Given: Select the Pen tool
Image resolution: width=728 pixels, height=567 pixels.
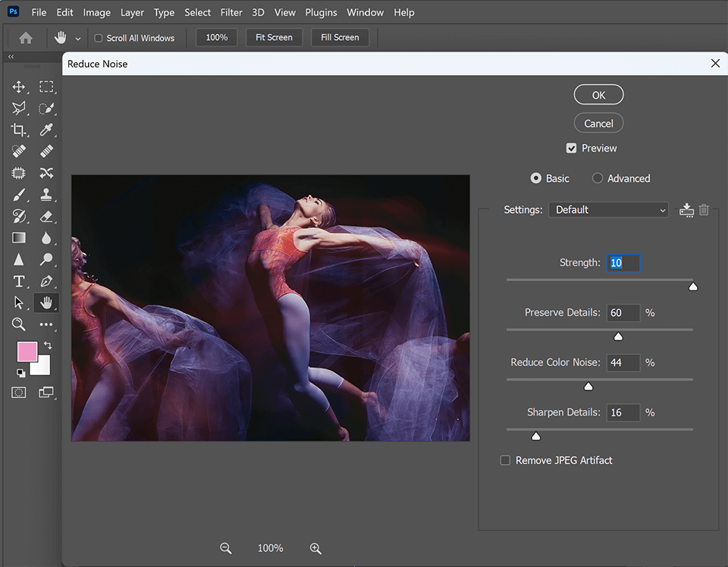Looking at the screenshot, I should point(46,281).
